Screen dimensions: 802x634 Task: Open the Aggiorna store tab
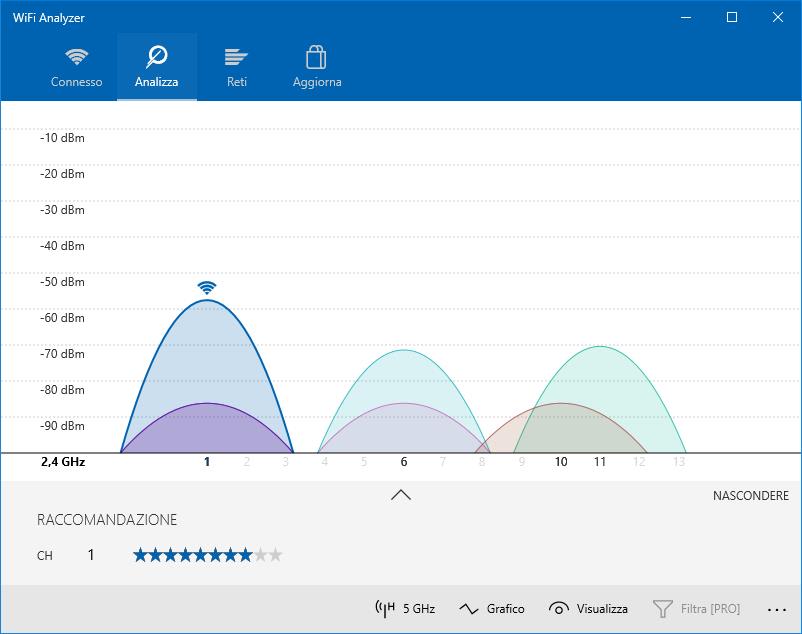click(317, 67)
